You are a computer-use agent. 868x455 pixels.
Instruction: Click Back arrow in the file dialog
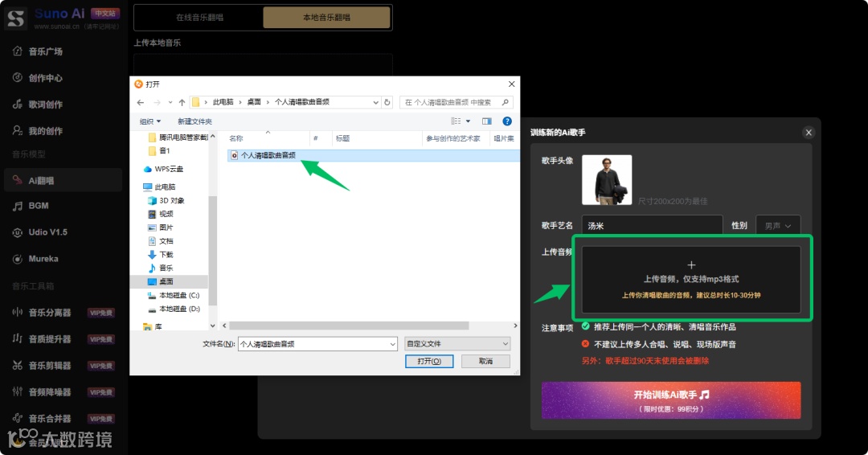[141, 102]
